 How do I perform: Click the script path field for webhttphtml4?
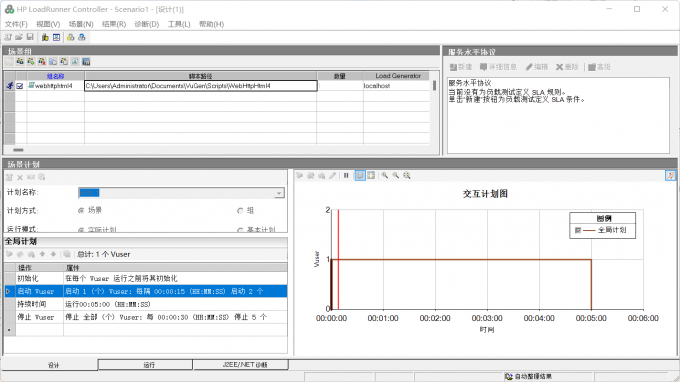(201, 86)
